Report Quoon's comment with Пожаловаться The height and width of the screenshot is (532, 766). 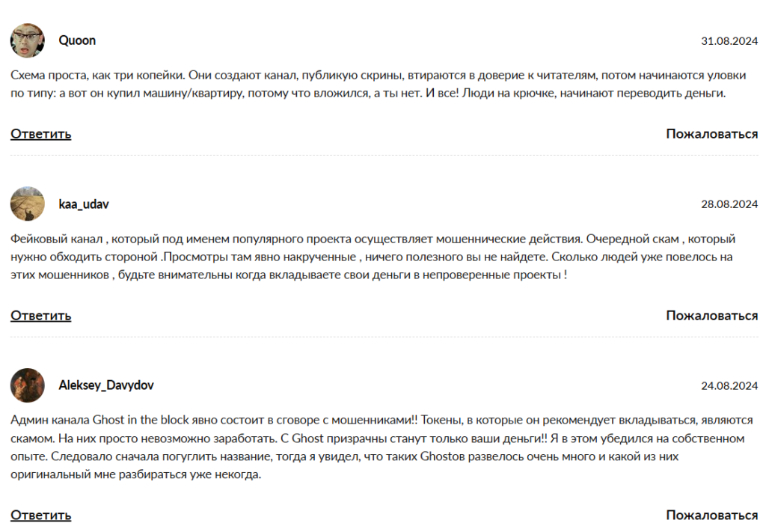click(711, 134)
